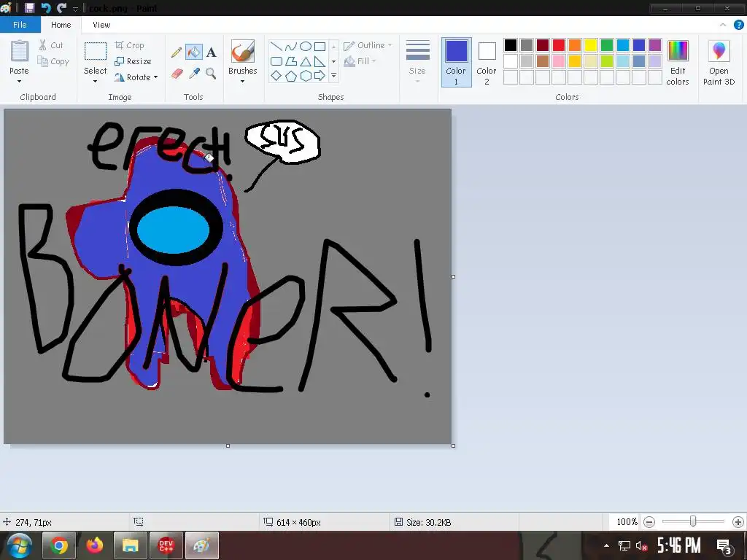
Task: Choose the Triangle shape
Action: point(306,61)
